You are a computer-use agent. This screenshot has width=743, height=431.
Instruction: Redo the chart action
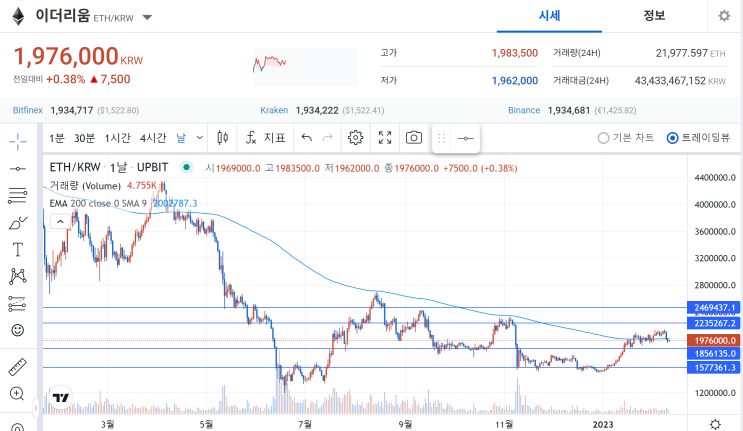click(327, 138)
